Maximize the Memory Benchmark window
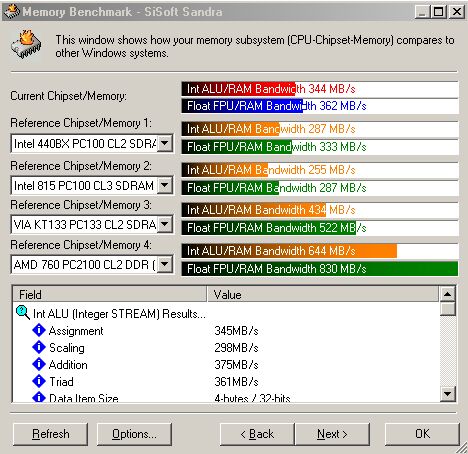This screenshot has height=454, width=468. 438,12
